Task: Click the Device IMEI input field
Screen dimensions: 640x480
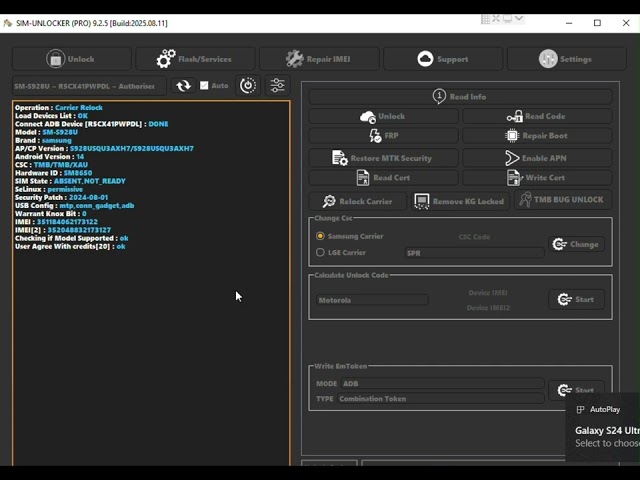Action: click(488, 293)
